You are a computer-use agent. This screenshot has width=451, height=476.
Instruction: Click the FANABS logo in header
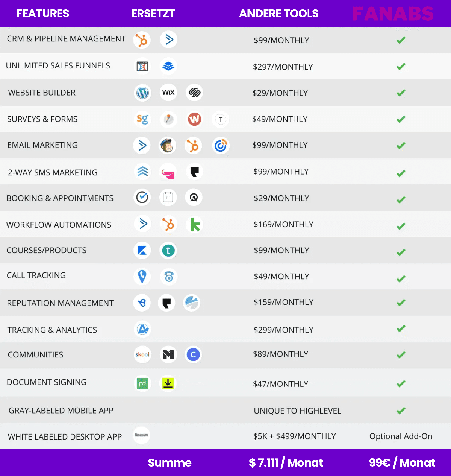coord(393,14)
